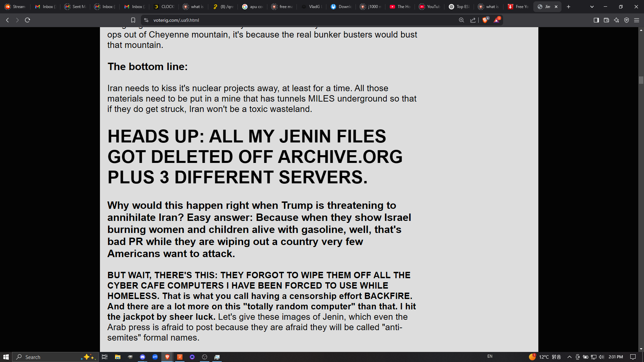Open Leo AI assistant sparkle icon
Image resolution: width=644 pixels, height=362 pixels.
pos(616,20)
